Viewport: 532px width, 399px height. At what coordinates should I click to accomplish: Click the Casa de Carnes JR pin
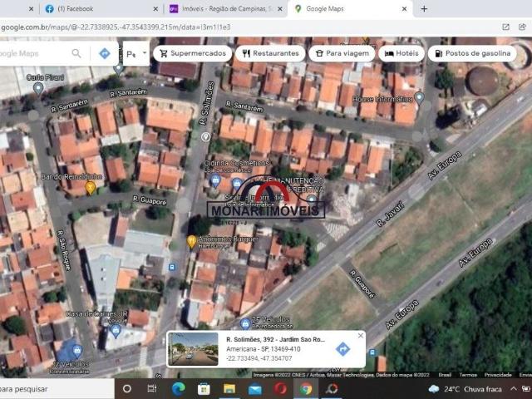(116, 331)
